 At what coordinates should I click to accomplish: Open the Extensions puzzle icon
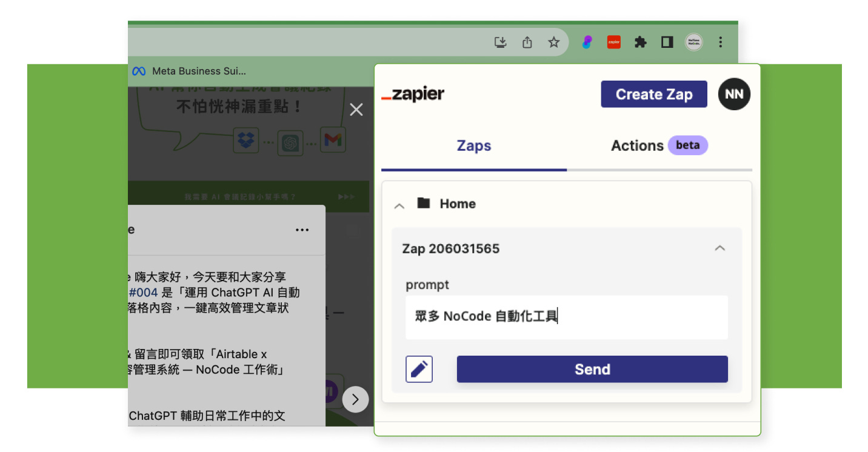pyautogui.click(x=641, y=42)
